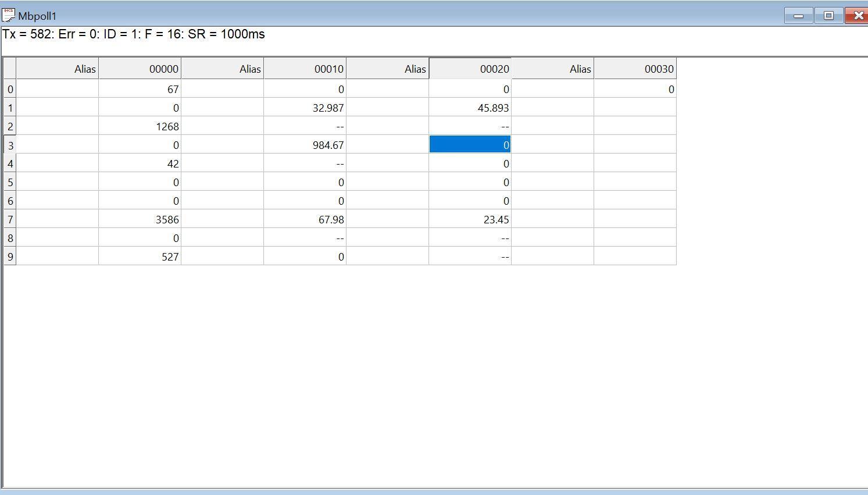
Task: Select row header 9
Action: (10, 257)
